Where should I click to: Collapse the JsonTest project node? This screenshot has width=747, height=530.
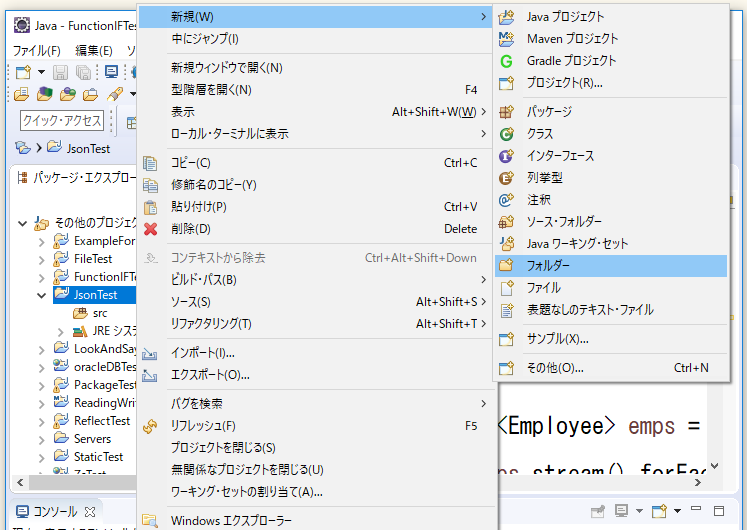tap(41, 295)
